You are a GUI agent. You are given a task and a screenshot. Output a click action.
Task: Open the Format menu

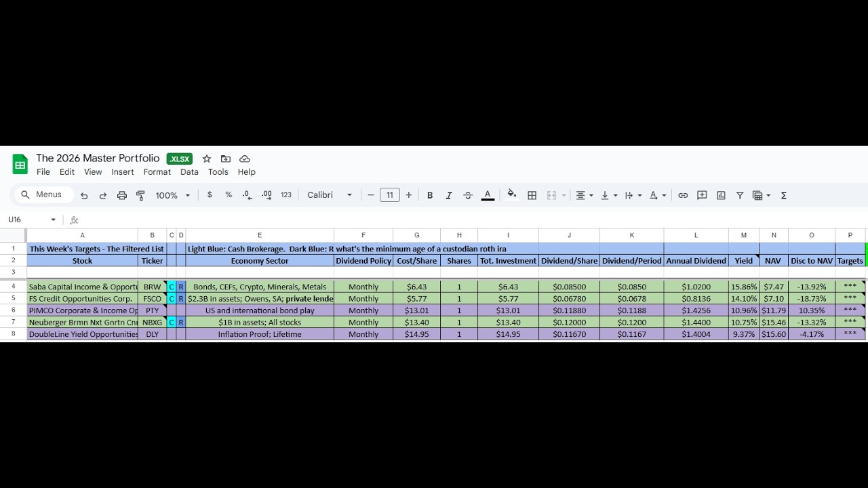click(x=157, y=172)
